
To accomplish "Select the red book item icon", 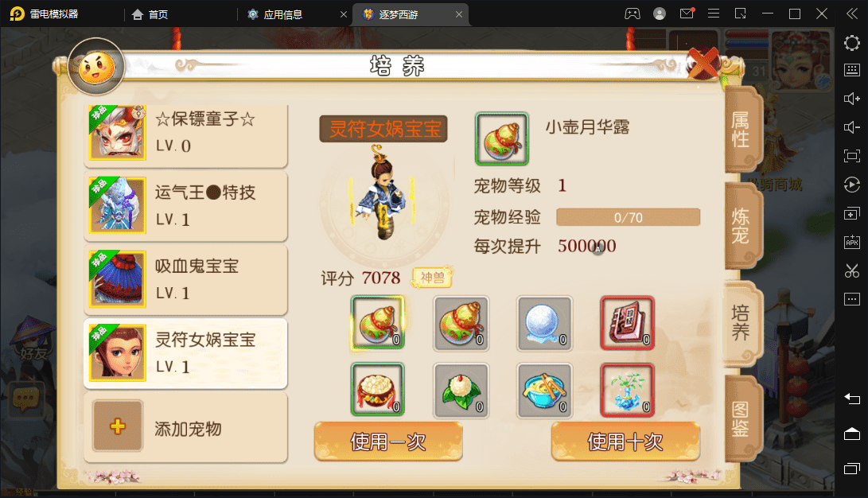I will click(x=628, y=324).
